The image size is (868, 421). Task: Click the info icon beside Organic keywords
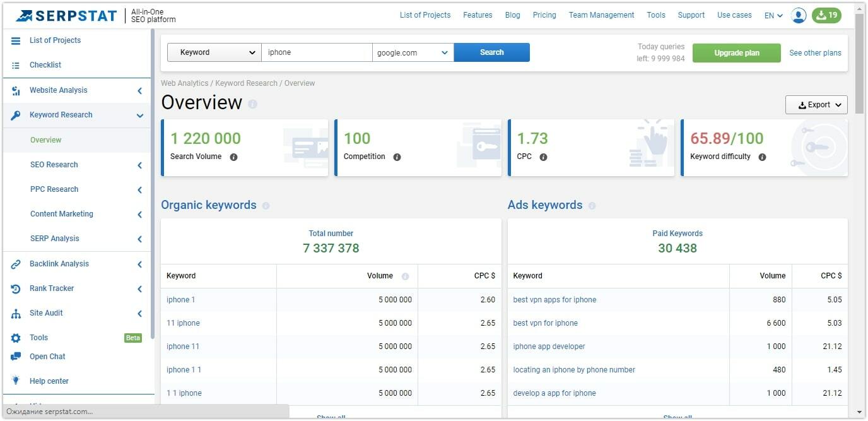(266, 206)
